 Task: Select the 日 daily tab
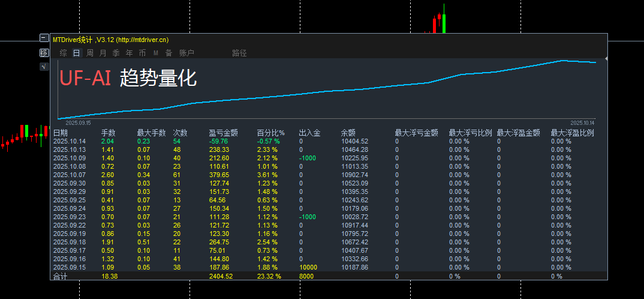pos(76,53)
